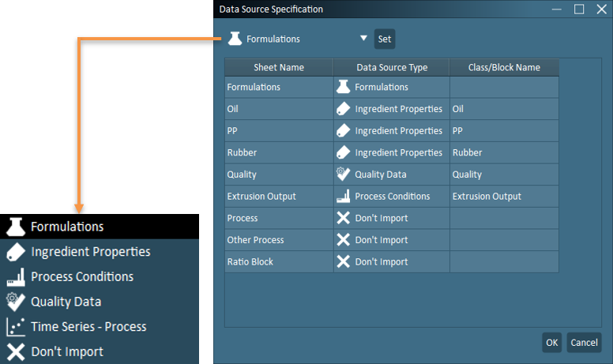Click tag icon in the Oil row
This screenshot has height=364, width=613.
[344, 109]
